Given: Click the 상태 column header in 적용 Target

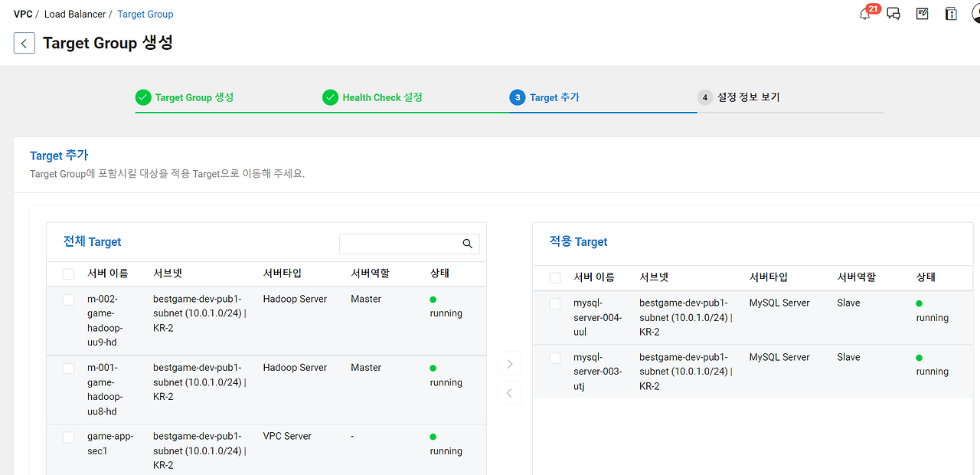Looking at the screenshot, I should pos(926,277).
